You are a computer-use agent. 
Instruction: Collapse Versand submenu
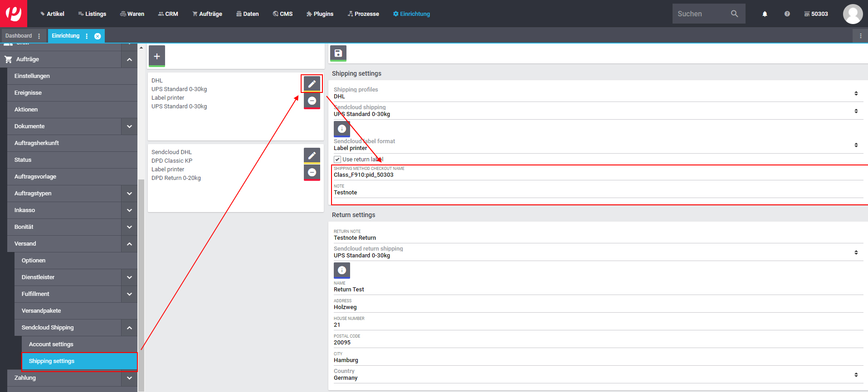pyautogui.click(x=129, y=244)
